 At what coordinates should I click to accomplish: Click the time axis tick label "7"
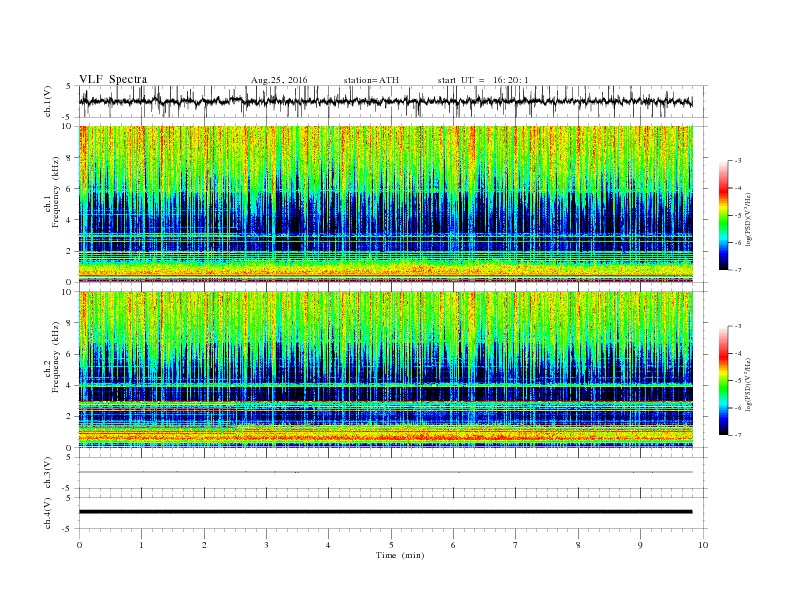[516, 545]
